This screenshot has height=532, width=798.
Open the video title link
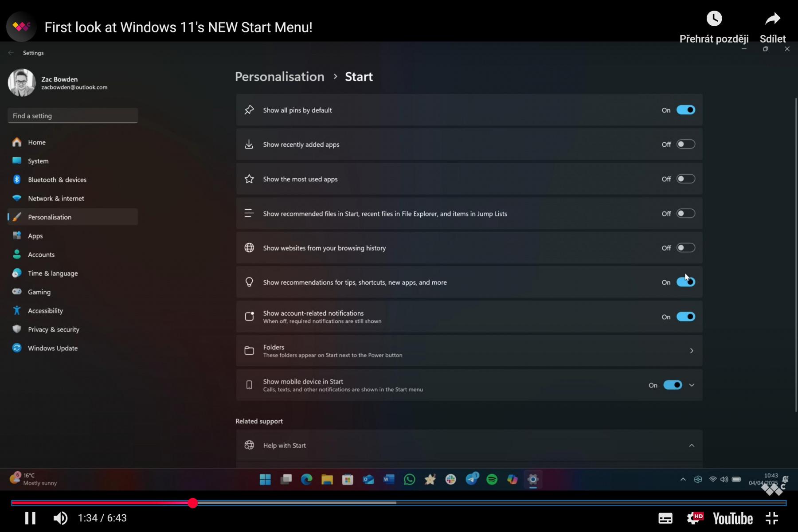[x=179, y=27]
